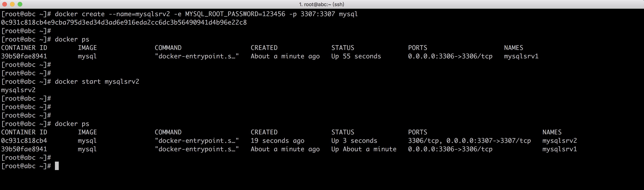Click mysqlsrv2 name in second docker ps output
The height and width of the screenshot is (190, 644).
point(560,141)
